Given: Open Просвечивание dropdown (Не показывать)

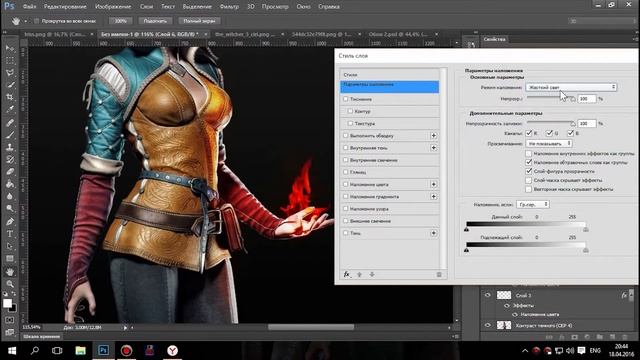Looking at the screenshot, I should (549, 144).
